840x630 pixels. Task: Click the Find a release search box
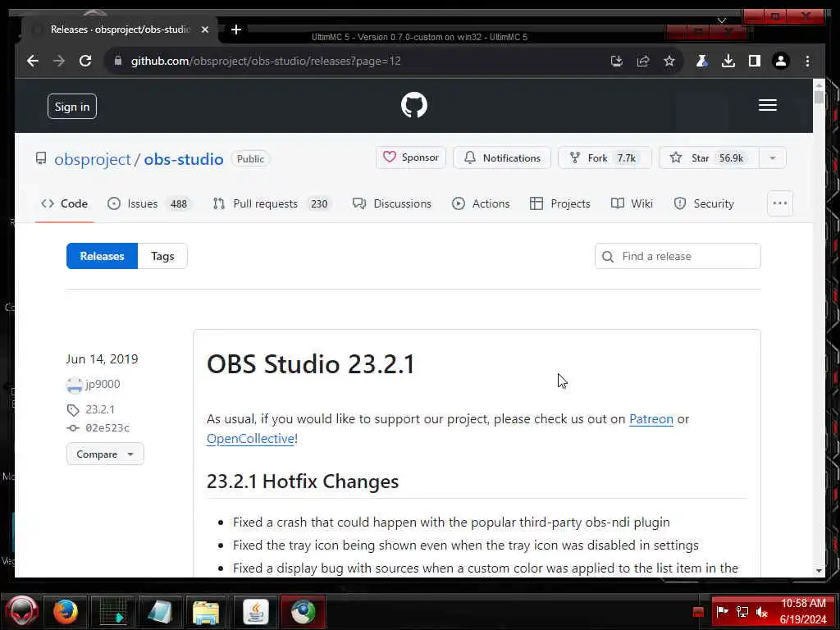[678, 256]
